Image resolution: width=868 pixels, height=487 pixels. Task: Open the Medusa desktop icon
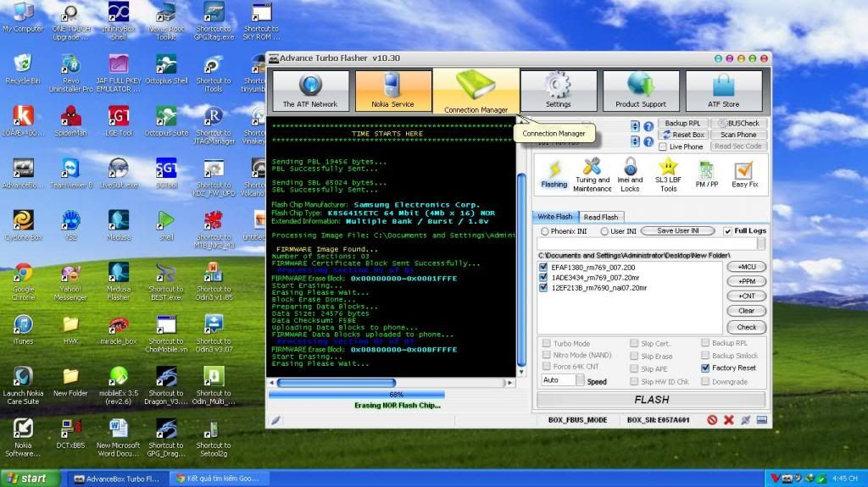[119, 225]
